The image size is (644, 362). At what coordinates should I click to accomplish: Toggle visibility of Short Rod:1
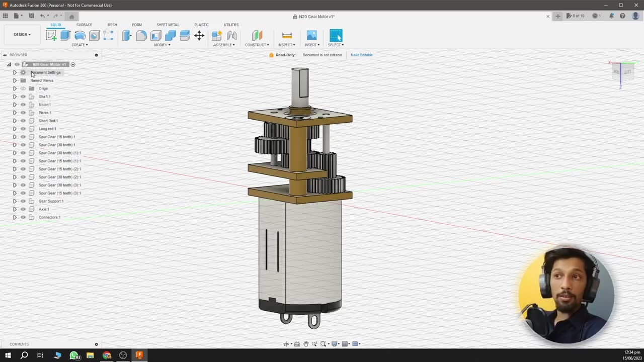pyautogui.click(x=23, y=121)
